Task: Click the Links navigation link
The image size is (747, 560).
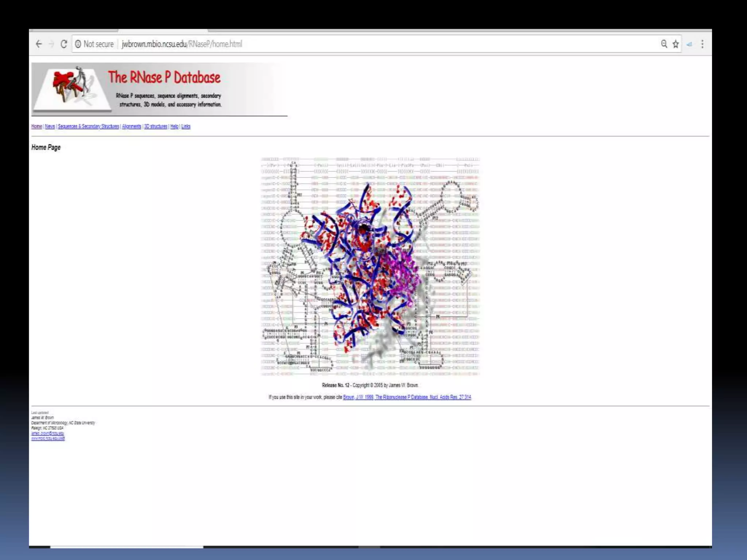Action: pyautogui.click(x=186, y=127)
